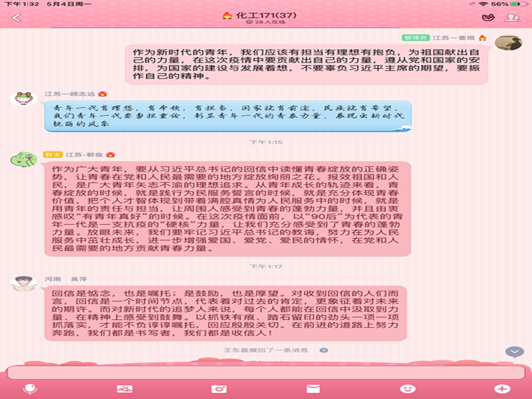
Task: View the 28人在线 online members
Action: (x=266, y=23)
